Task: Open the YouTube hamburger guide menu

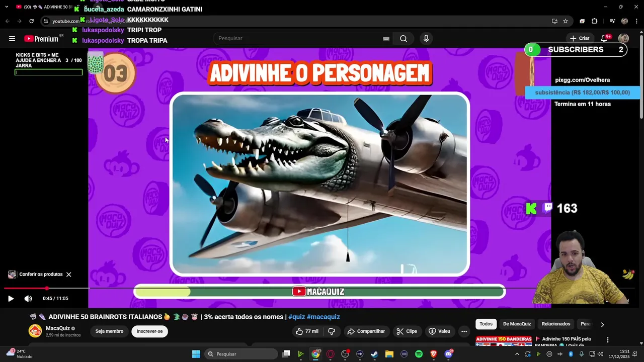Action: pyautogui.click(x=12, y=39)
